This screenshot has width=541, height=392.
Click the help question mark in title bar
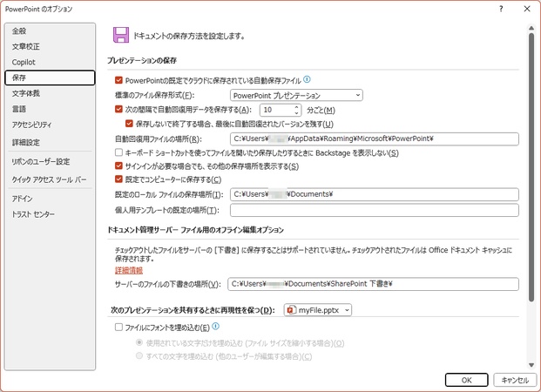pos(501,9)
